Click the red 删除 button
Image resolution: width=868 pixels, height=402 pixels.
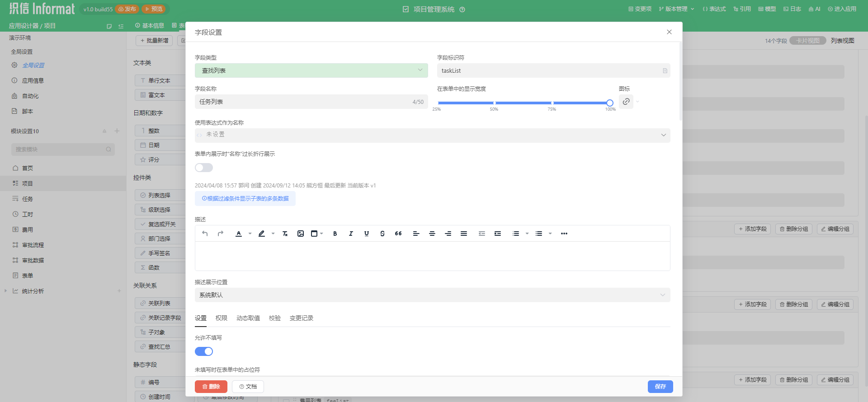pos(211,387)
